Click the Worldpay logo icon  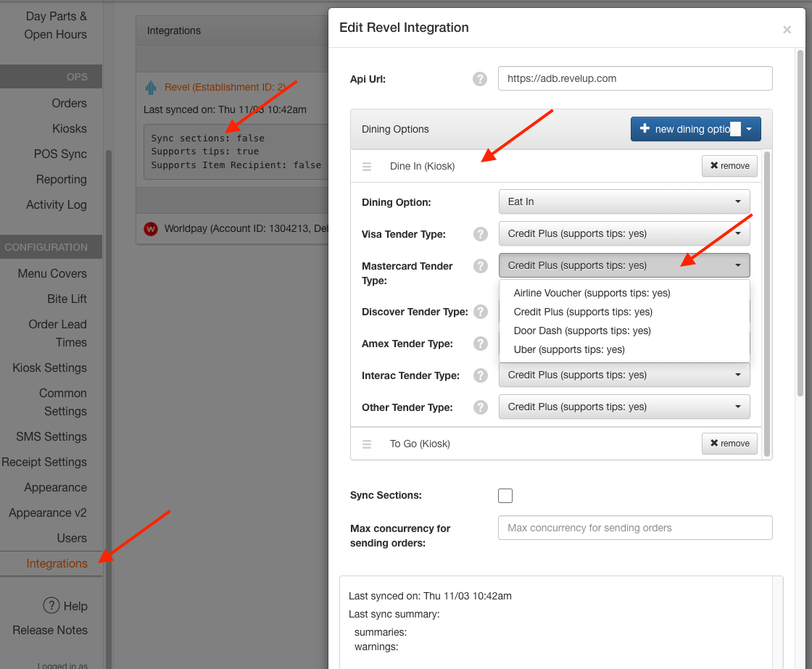pyautogui.click(x=151, y=228)
